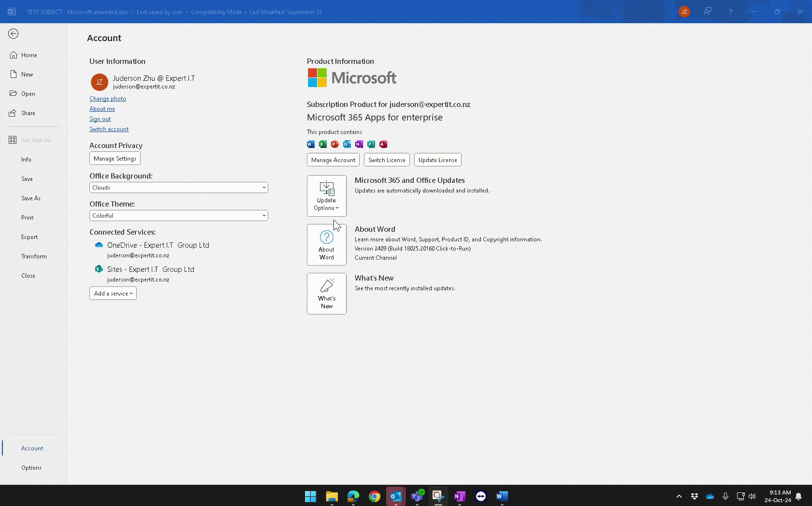
Task: Select Save As in the sidebar
Action: pos(31,198)
